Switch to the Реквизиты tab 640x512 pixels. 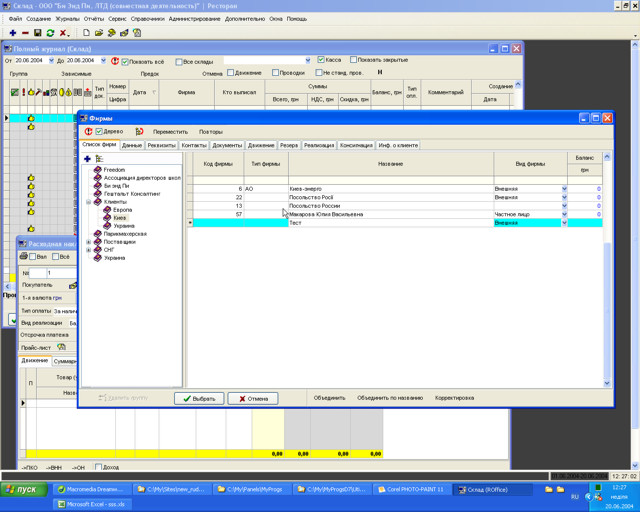coord(161,145)
